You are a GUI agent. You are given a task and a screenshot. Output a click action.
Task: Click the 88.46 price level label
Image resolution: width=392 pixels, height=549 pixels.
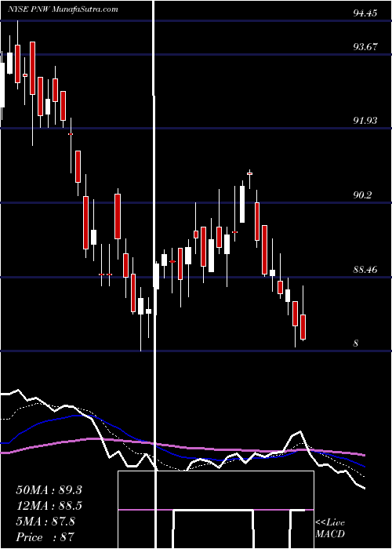pos(365,270)
